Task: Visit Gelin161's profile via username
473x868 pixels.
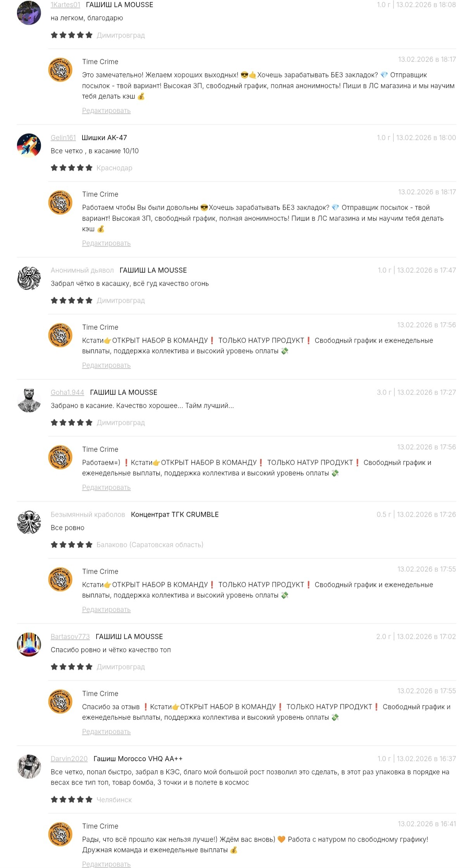Action: 63,138
